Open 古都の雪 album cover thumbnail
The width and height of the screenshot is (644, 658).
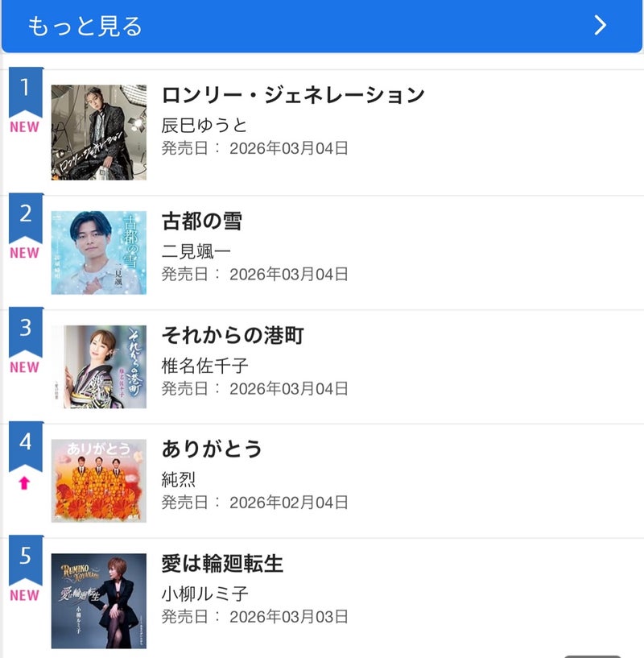99,253
